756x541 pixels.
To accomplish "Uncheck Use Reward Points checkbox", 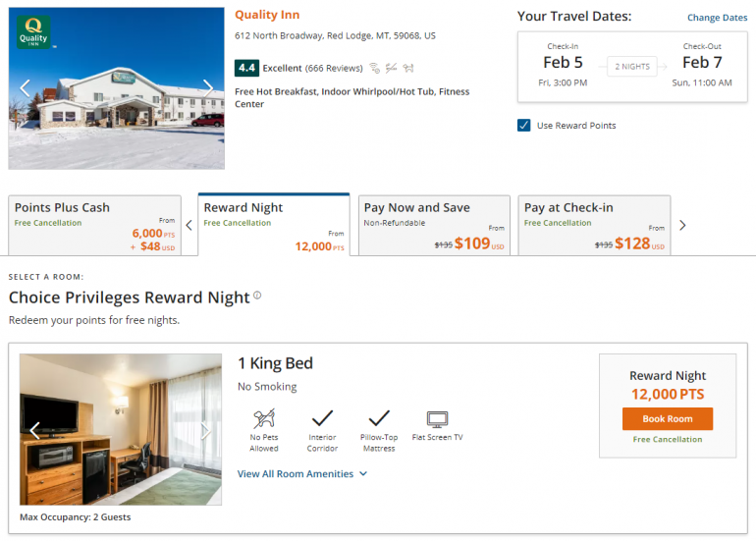I will click(x=524, y=125).
